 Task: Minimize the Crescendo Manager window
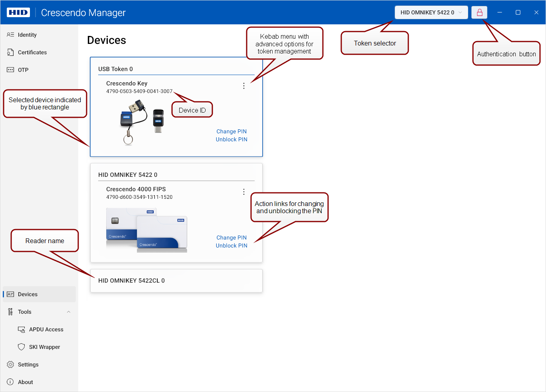(499, 12)
